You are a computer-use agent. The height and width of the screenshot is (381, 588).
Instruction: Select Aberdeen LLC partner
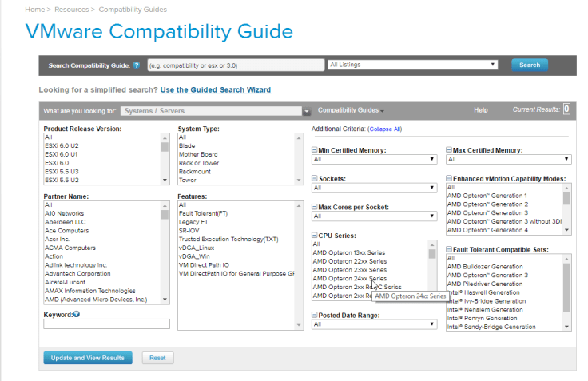tap(66, 222)
